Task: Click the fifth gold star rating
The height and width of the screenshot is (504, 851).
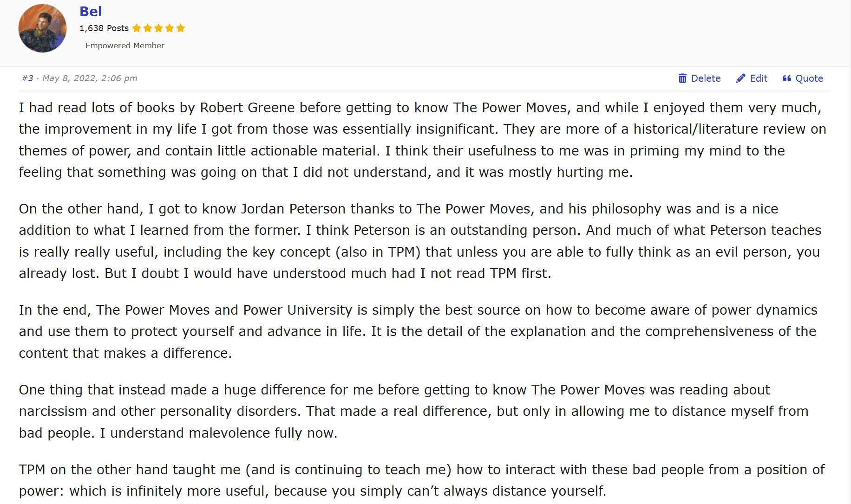Action: [x=181, y=28]
